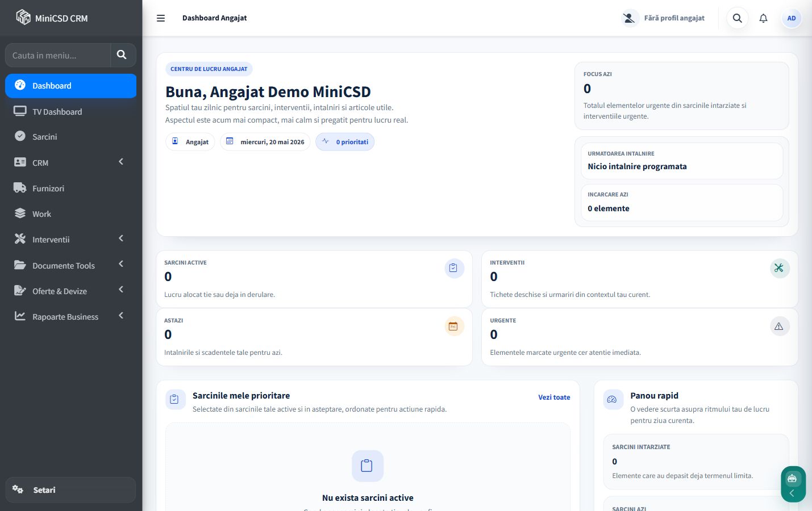812x511 pixels.
Task: Click the MiniCSD CRM logo icon
Action: click(x=23, y=18)
